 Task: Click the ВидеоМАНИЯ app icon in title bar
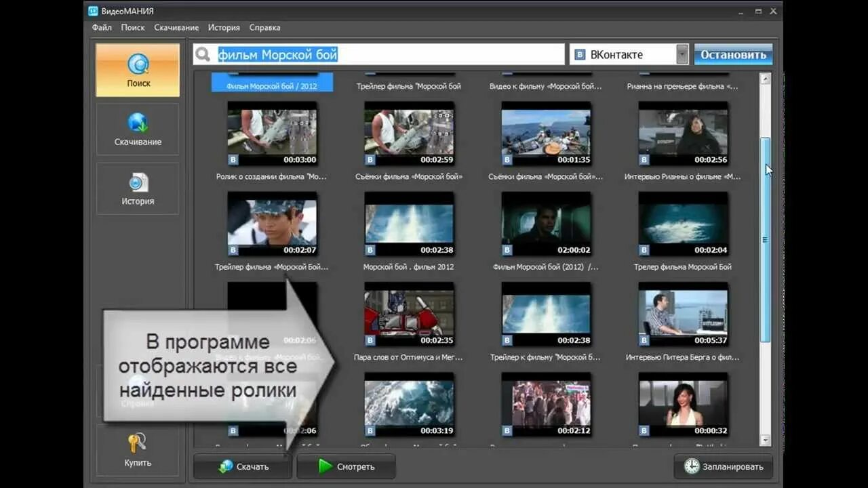click(x=94, y=11)
